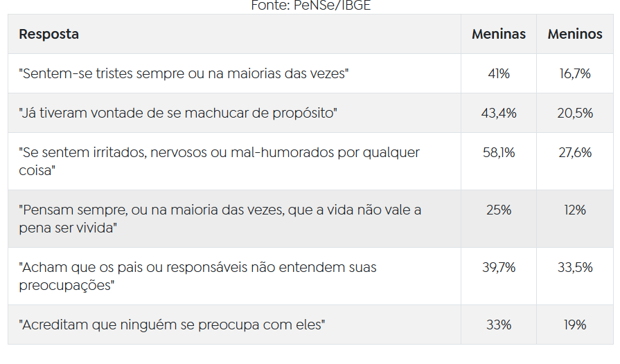Click the 27,6% value

[x=574, y=153]
